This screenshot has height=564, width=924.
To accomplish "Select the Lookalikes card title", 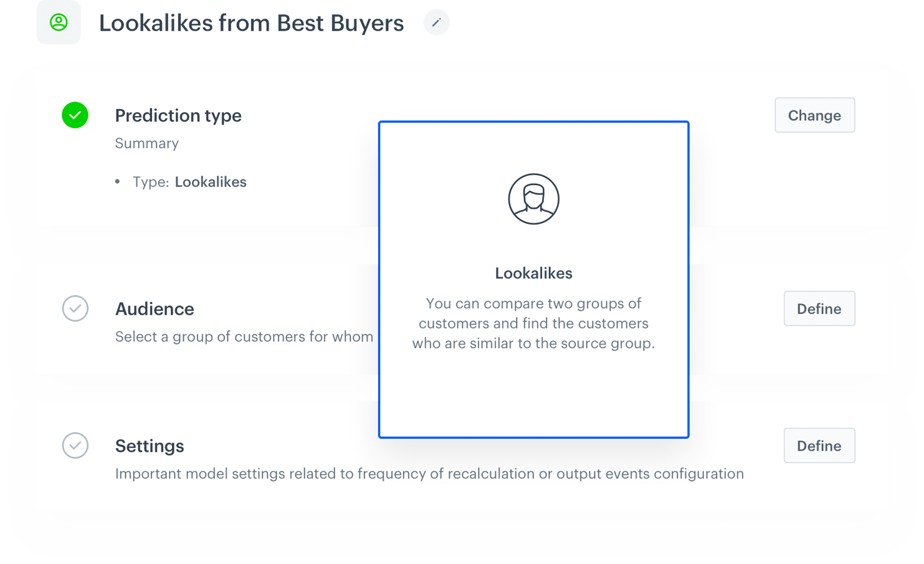I will tap(533, 273).
